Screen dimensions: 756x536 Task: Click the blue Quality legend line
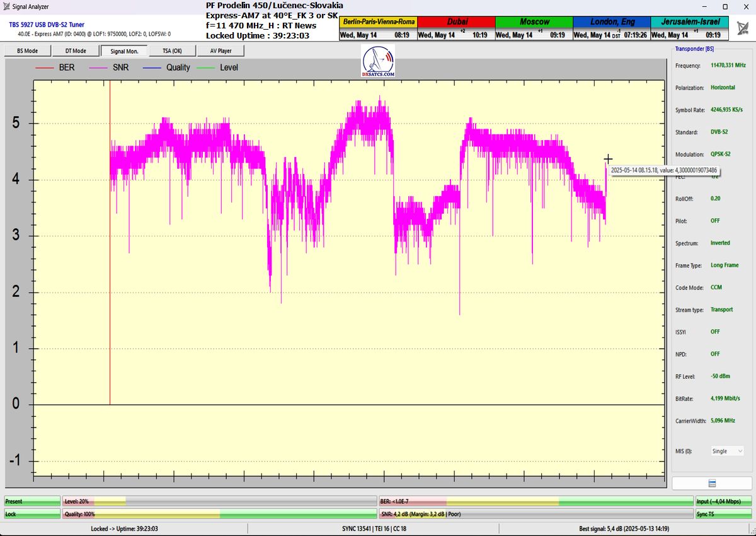(152, 67)
